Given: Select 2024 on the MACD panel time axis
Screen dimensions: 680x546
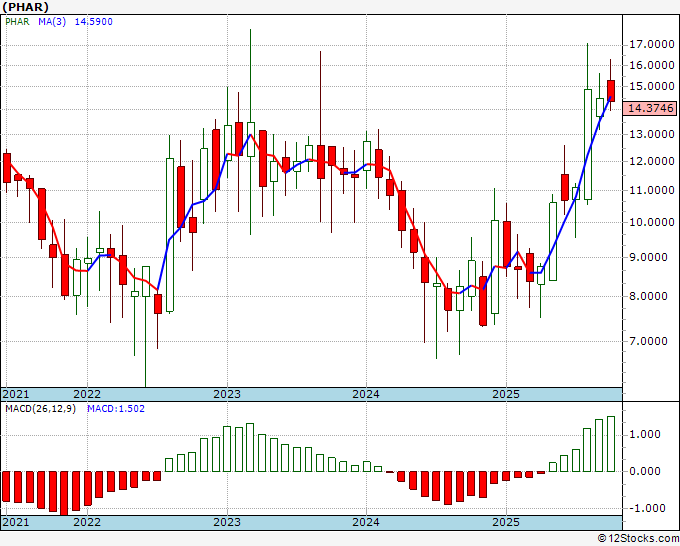Looking at the screenshot, I should point(366,522).
